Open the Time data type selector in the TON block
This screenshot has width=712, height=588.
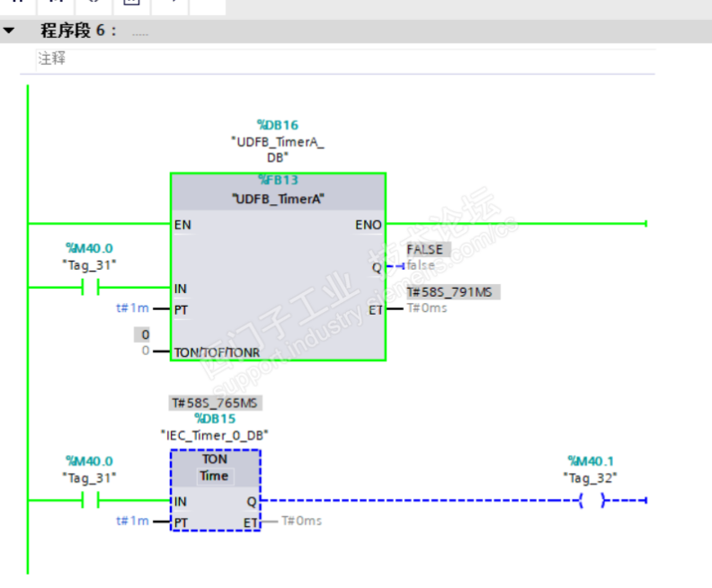215,476
